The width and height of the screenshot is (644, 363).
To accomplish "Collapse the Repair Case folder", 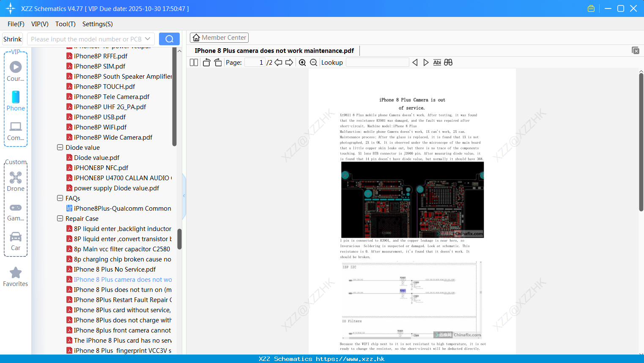I will 60,219.
